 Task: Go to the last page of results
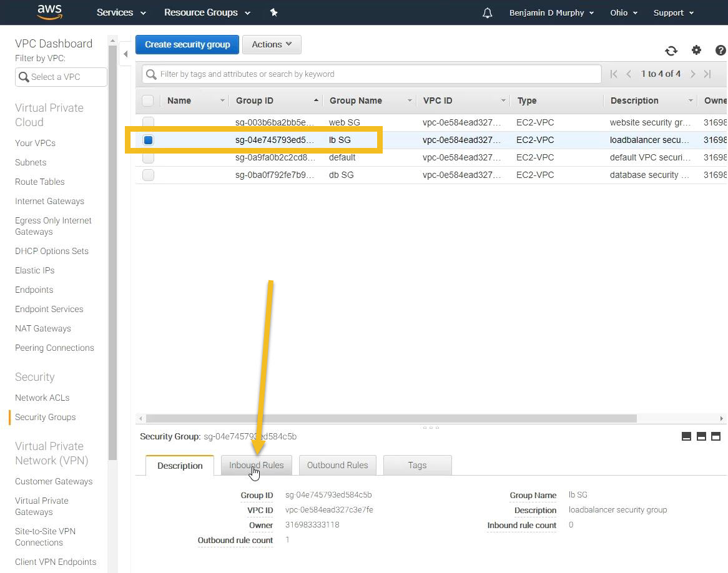click(707, 74)
